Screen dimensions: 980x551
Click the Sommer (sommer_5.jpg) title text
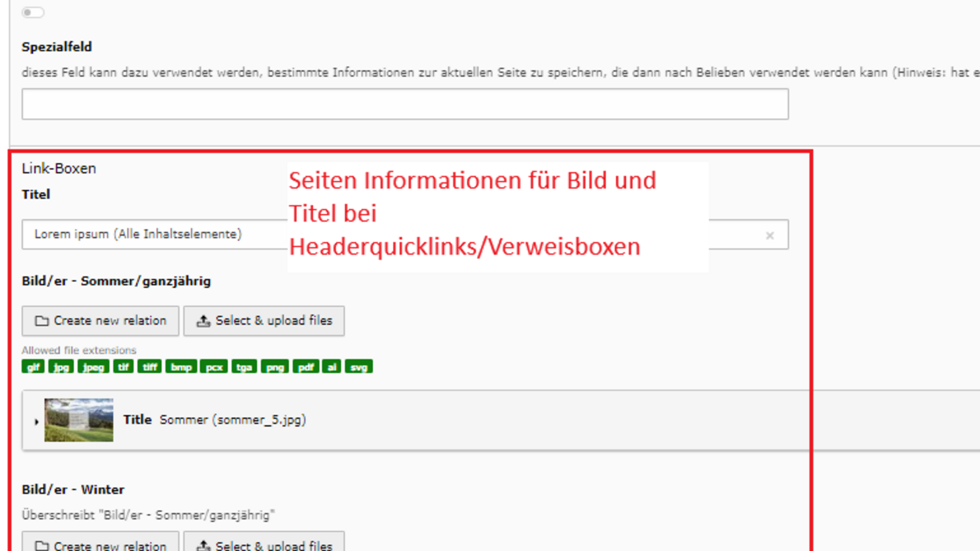(x=232, y=420)
